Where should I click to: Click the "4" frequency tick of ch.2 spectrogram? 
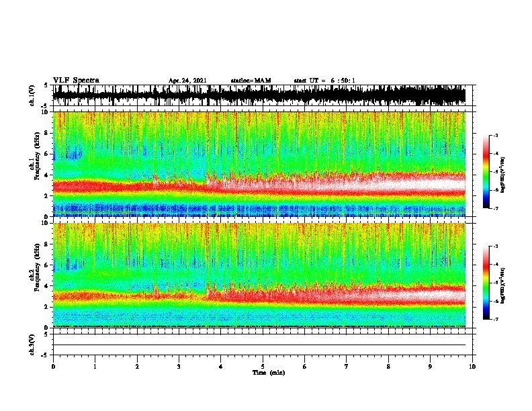[x=46, y=286]
